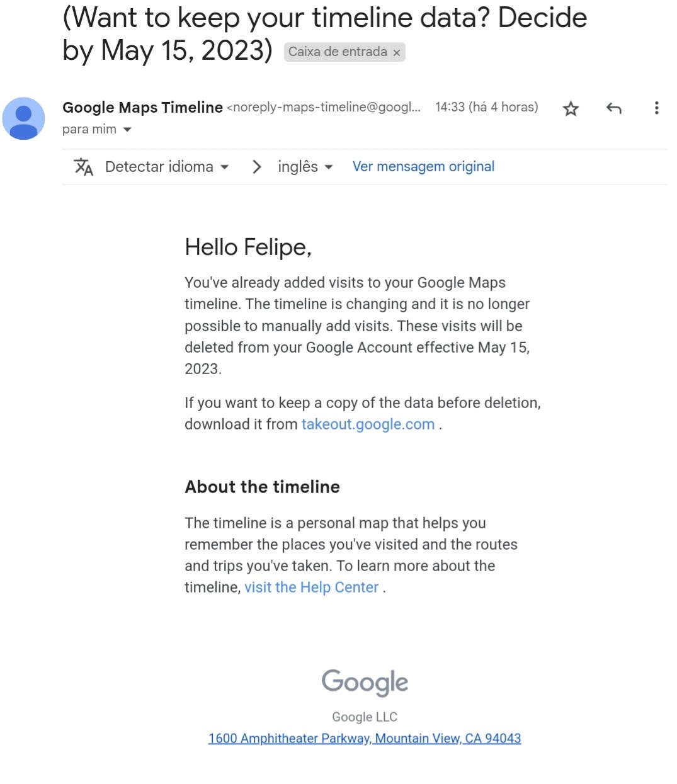Click the Google Maps Timeline sender name
The image size is (677, 784).
(x=142, y=108)
